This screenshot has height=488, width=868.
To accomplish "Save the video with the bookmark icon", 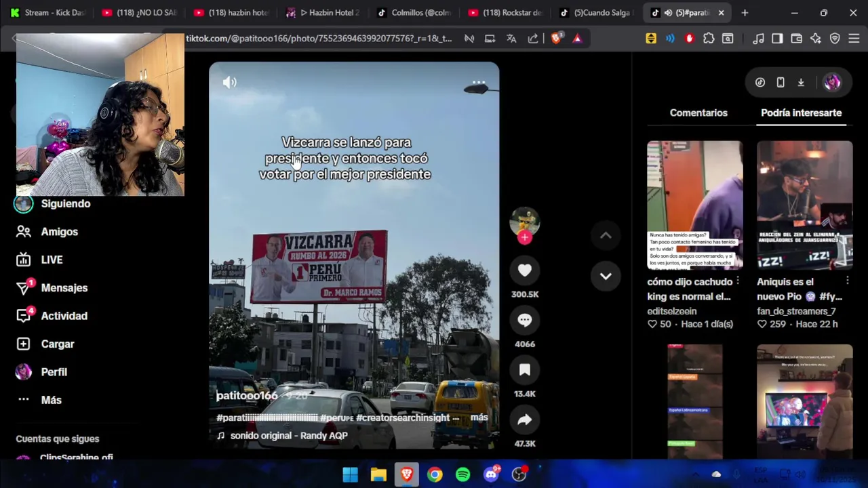I will (x=525, y=370).
